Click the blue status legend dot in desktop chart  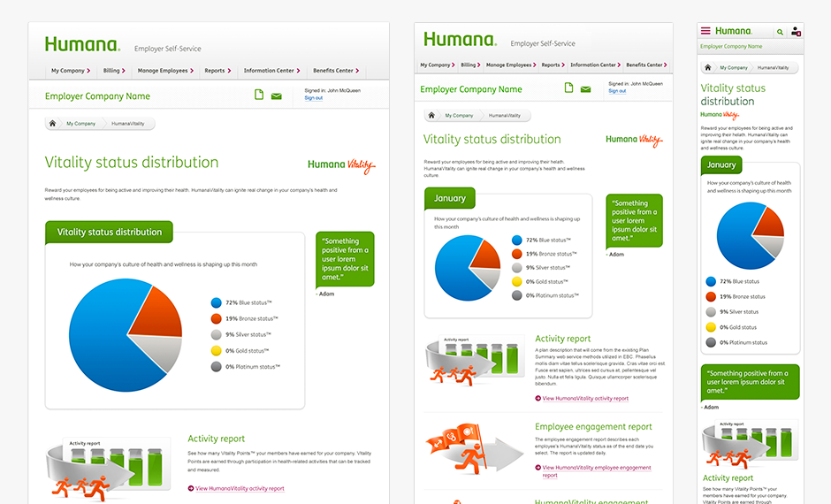pyautogui.click(x=217, y=302)
